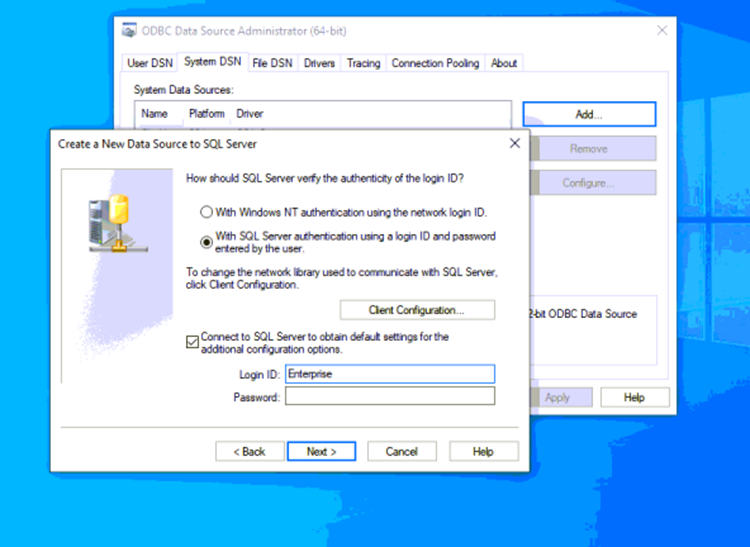Close the Create New Data Source dialog
This screenshot has height=547, width=750.
(515, 143)
